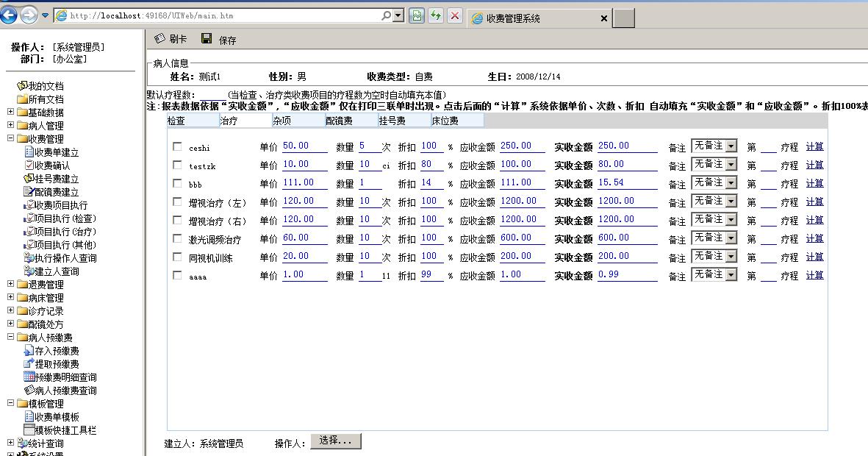This screenshot has width=868, height=456.
Task: Expand the 病人管理 tree node
Action: (x=10, y=125)
